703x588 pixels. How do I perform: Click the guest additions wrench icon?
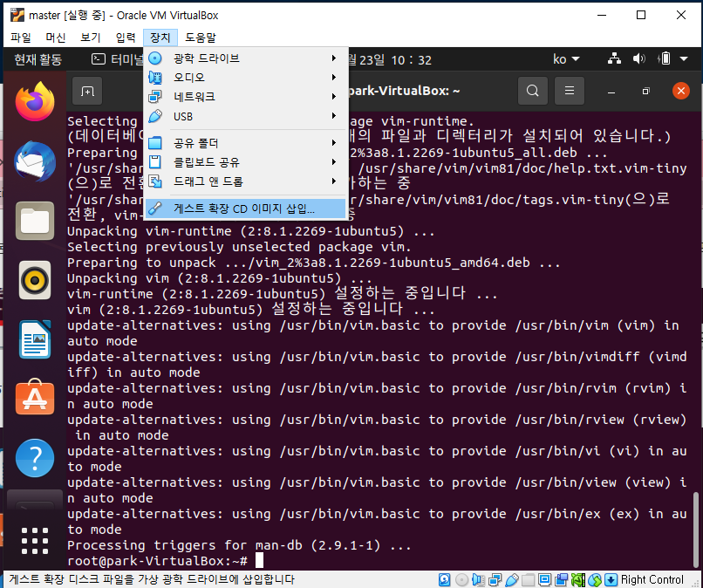[155, 209]
